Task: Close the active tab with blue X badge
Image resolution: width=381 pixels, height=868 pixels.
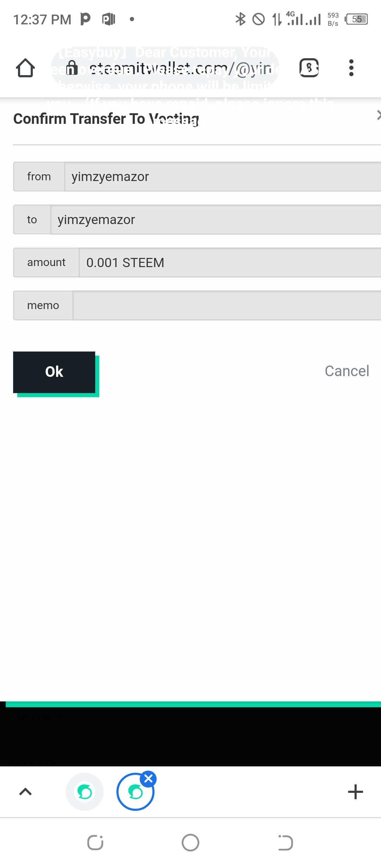Action: coord(149,778)
